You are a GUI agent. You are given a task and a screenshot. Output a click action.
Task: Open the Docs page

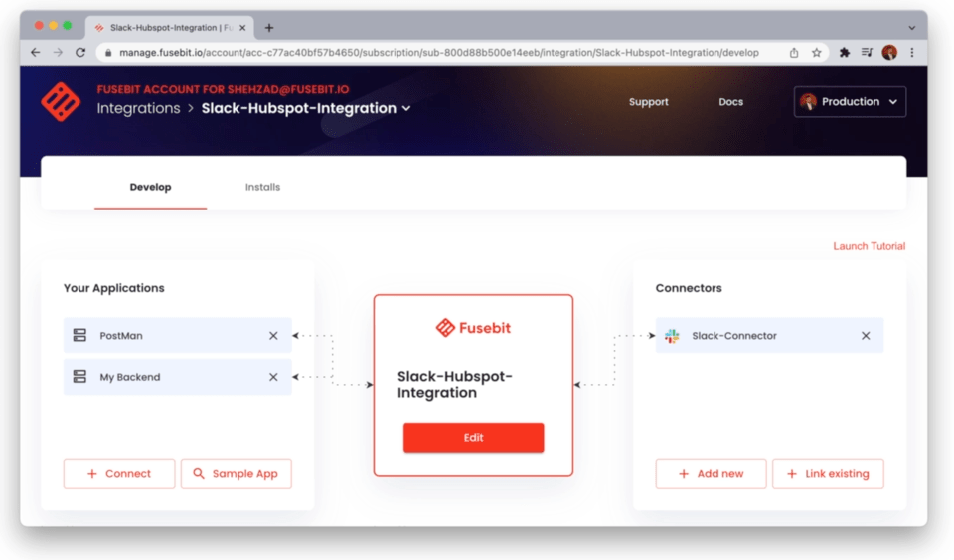730,102
